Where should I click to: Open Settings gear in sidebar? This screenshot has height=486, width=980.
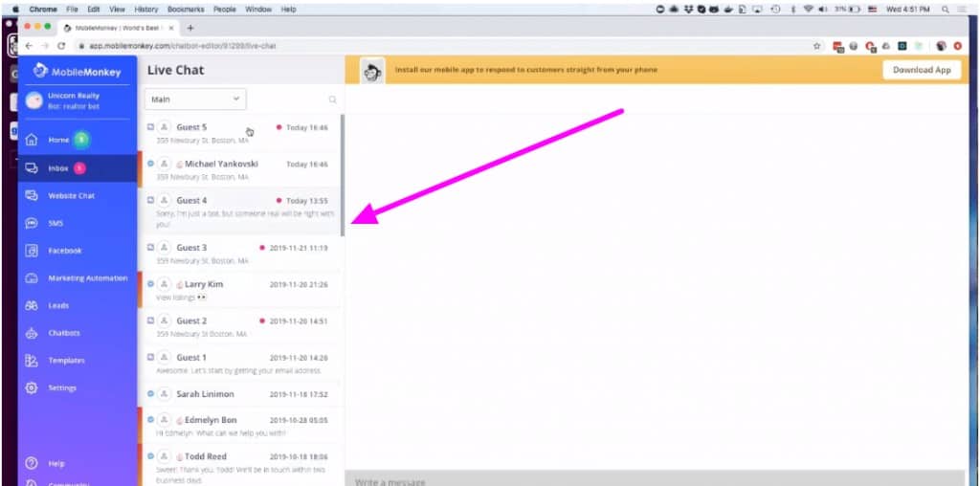[32, 387]
